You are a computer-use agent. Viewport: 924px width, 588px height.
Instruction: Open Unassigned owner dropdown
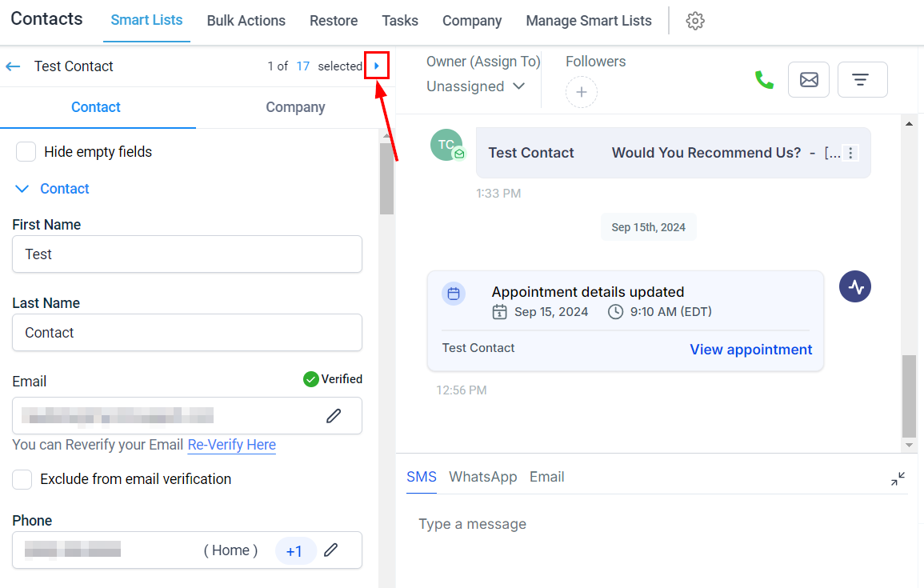click(475, 86)
